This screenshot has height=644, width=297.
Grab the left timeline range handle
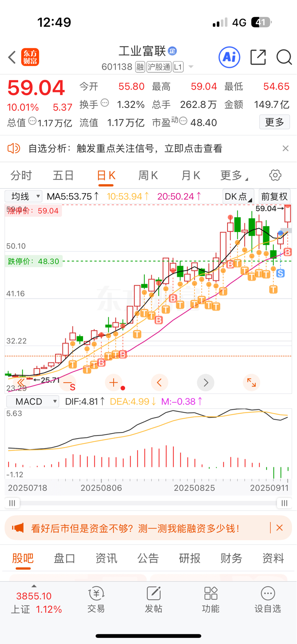(12, 503)
